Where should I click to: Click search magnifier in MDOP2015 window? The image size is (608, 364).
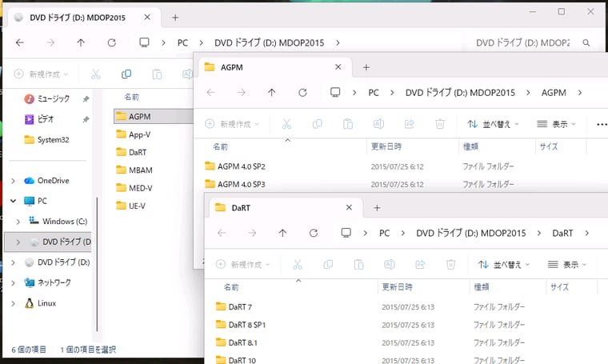click(586, 42)
